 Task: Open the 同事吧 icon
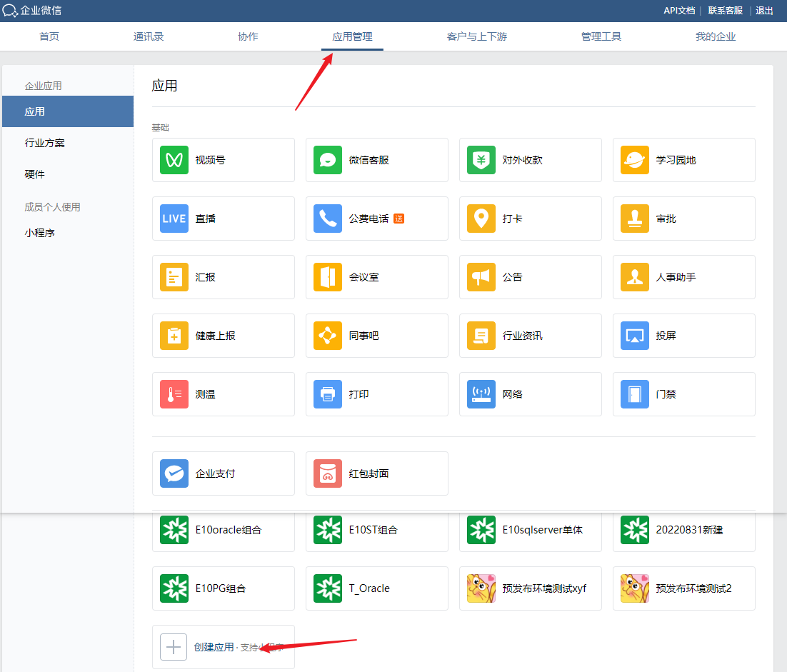[328, 336]
